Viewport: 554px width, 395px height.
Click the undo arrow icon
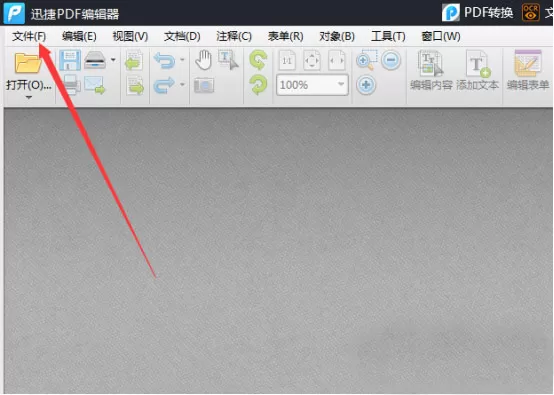pos(165,60)
